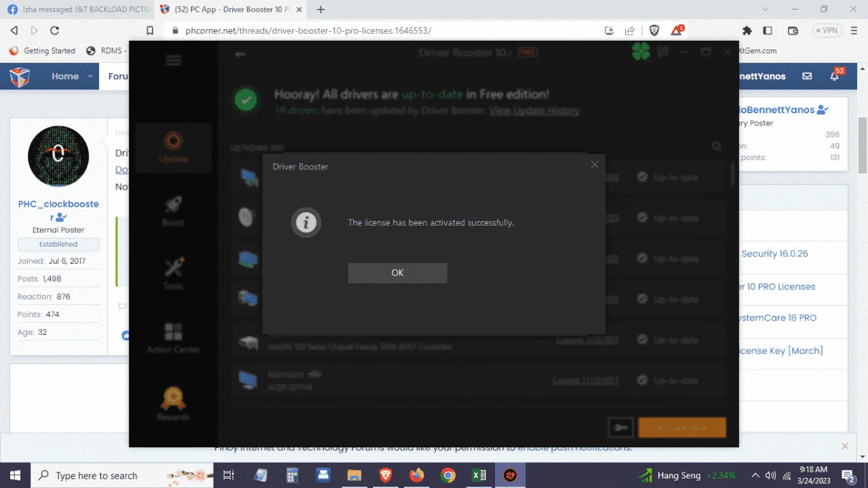Click OK in the Driver Booster dialog
Image resolution: width=868 pixels, height=488 pixels.
pos(397,272)
